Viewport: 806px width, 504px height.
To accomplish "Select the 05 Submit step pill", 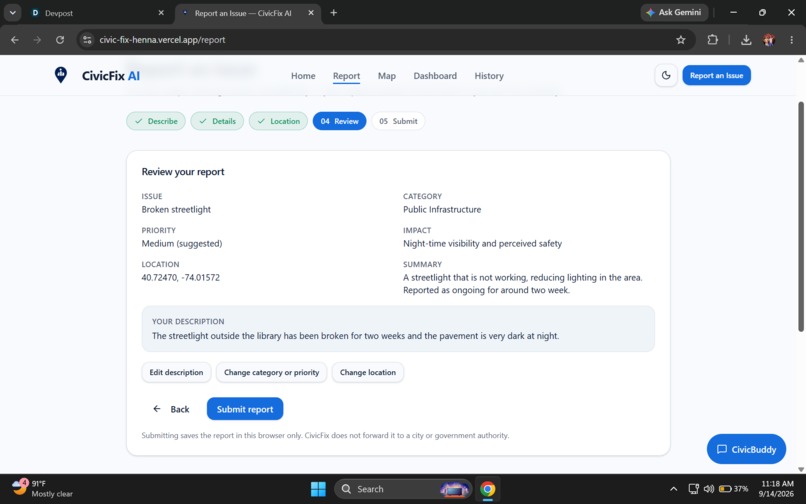I will point(398,121).
